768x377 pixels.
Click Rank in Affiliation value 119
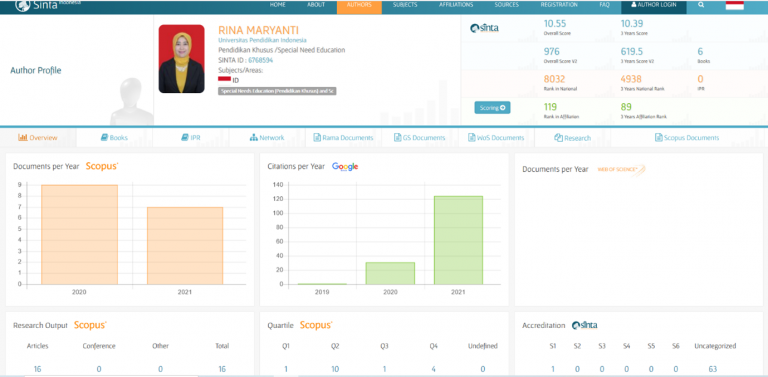[551, 107]
